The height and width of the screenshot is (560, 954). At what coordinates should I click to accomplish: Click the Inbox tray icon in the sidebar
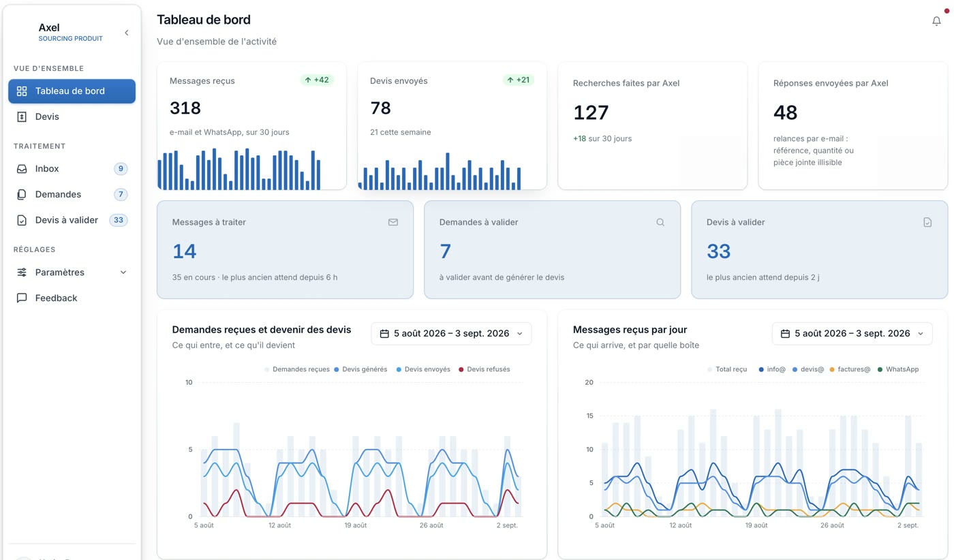tap(22, 169)
